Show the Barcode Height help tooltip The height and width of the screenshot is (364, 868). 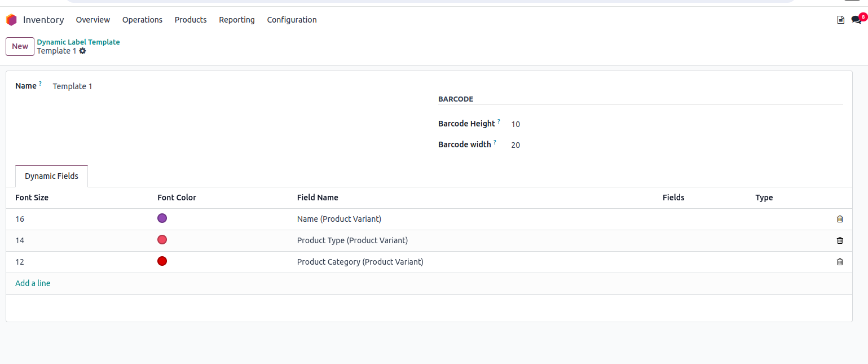point(499,121)
